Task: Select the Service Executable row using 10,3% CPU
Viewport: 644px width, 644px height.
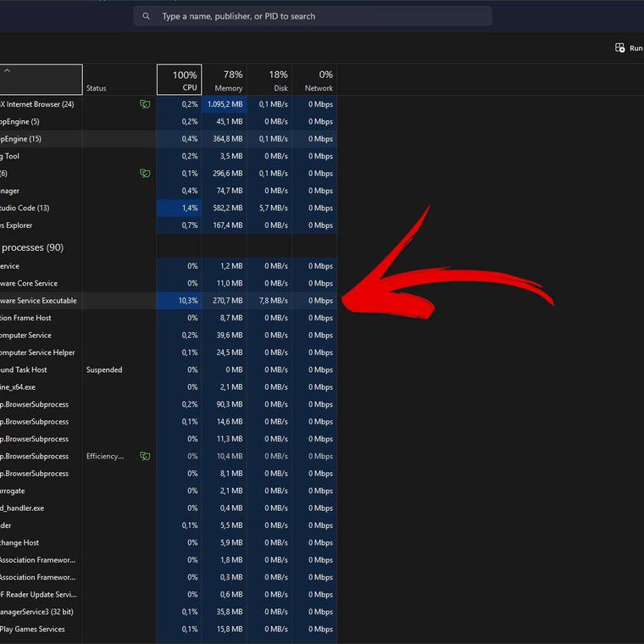Action: coord(39,301)
